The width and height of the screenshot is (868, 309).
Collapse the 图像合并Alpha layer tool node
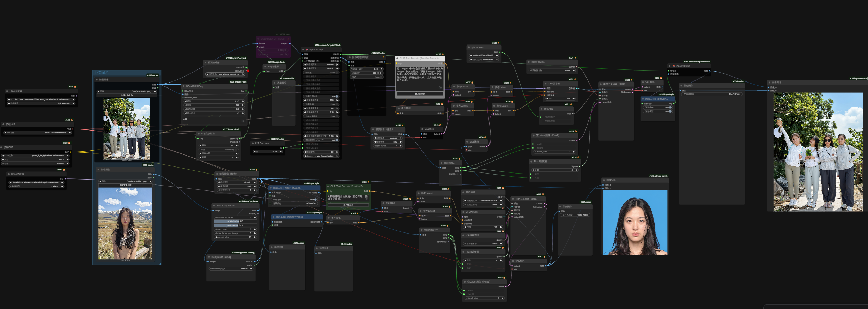click(273, 217)
